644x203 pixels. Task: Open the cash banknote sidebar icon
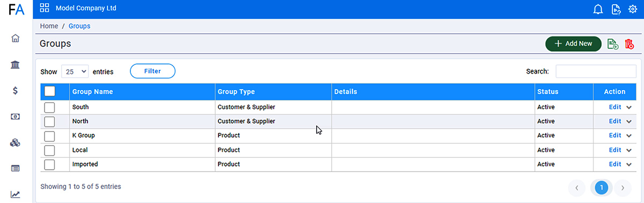click(x=16, y=117)
